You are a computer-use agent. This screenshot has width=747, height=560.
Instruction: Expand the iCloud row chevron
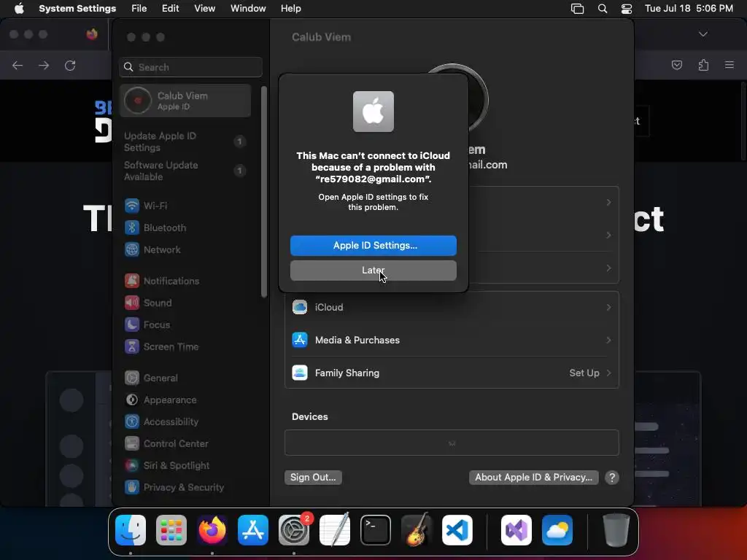pyautogui.click(x=608, y=307)
